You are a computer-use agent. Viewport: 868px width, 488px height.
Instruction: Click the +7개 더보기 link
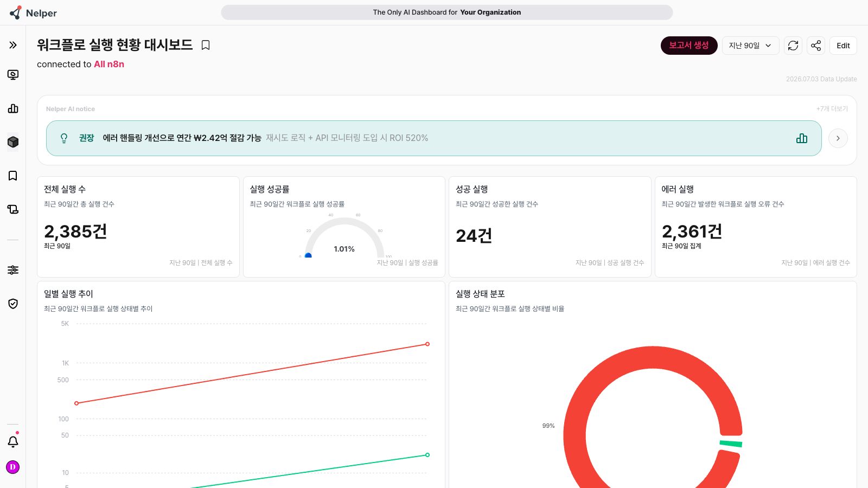click(832, 109)
